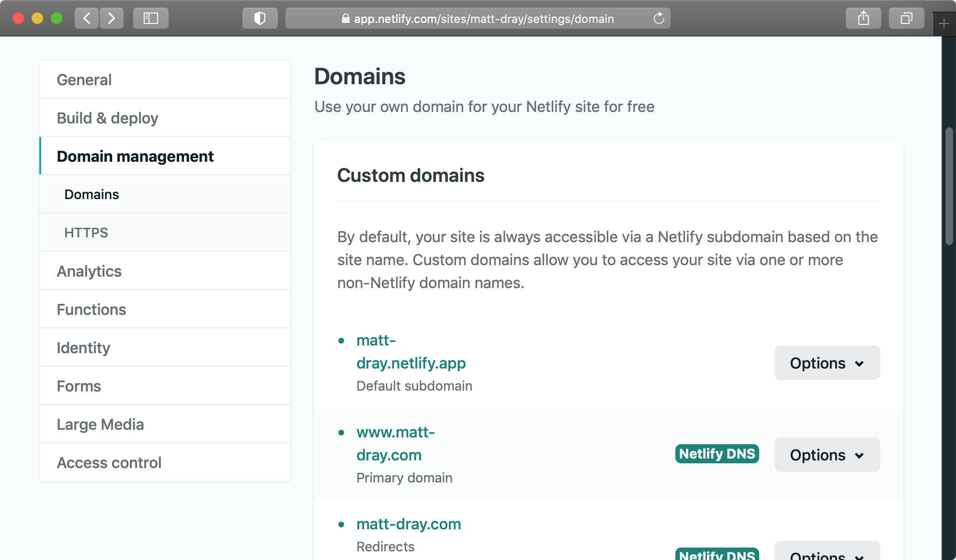Go back using Safari's back arrow
Viewport: 956px width, 560px height.
point(87,18)
